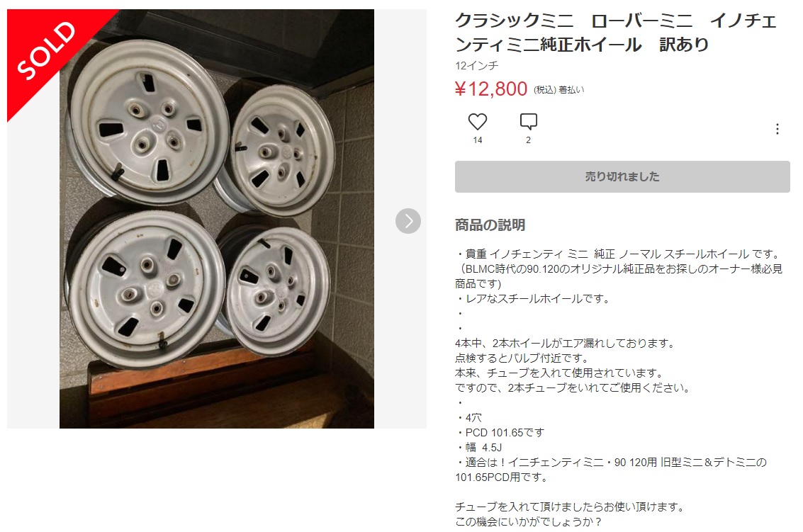This screenshot has height=532, width=803.
Task: Click the 幅 4.5J description line
Action: pyautogui.click(x=479, y=448)
